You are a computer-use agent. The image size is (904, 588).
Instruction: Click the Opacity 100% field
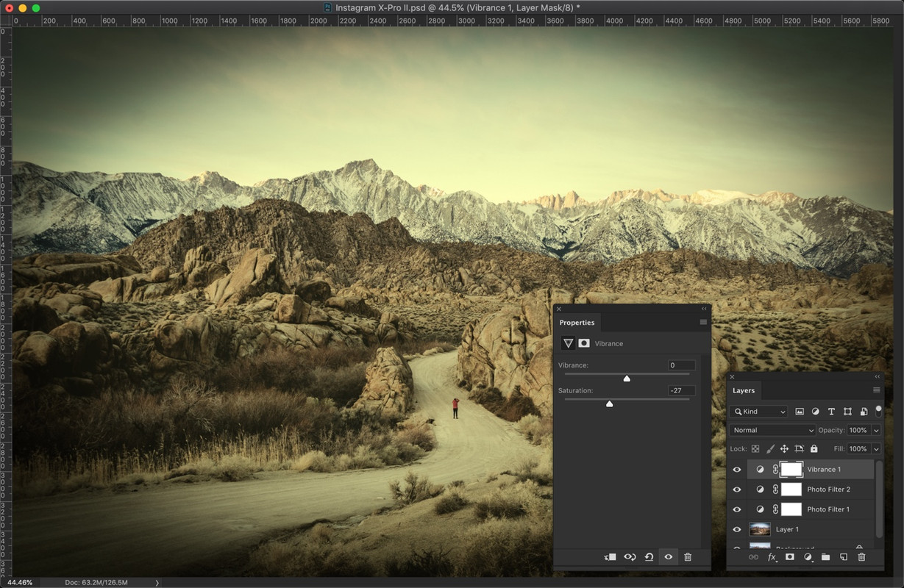pos(858,430)
